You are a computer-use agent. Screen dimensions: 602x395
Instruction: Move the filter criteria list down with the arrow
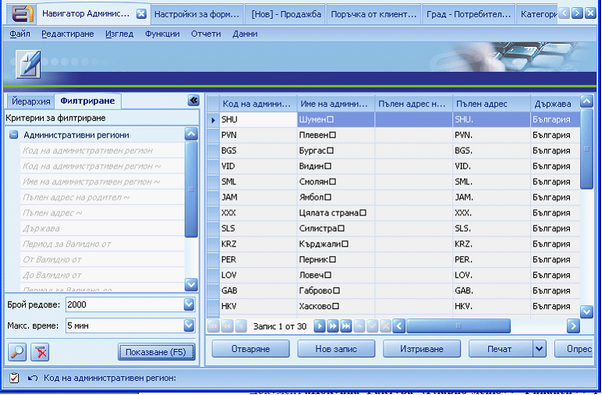pyautogui.click(x=191, y=284)
